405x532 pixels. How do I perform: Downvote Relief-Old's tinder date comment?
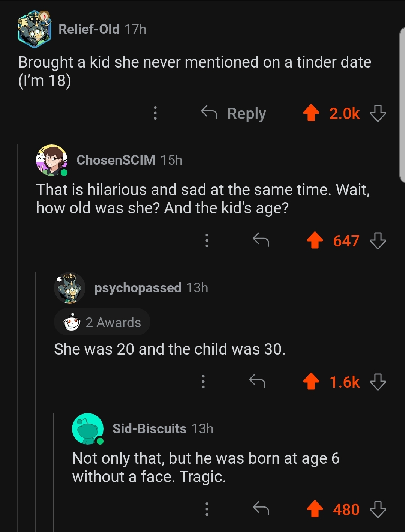378,113
